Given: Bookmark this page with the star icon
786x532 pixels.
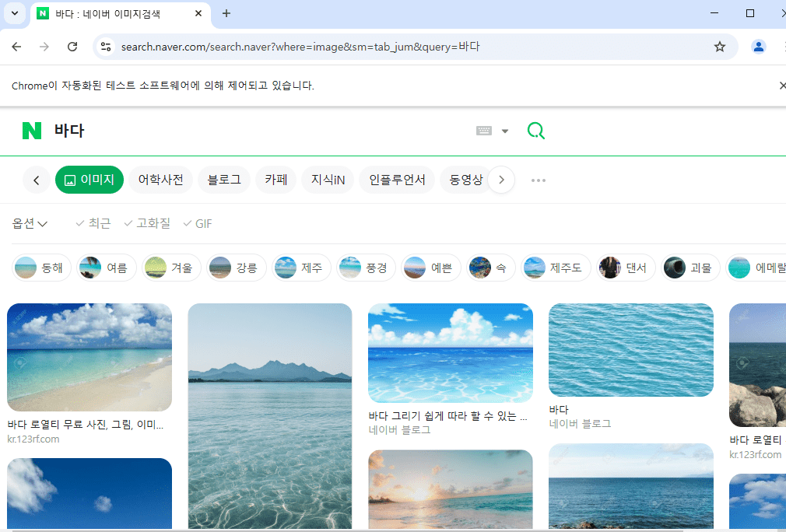Looking at the screenshot, I should [720, 47].
